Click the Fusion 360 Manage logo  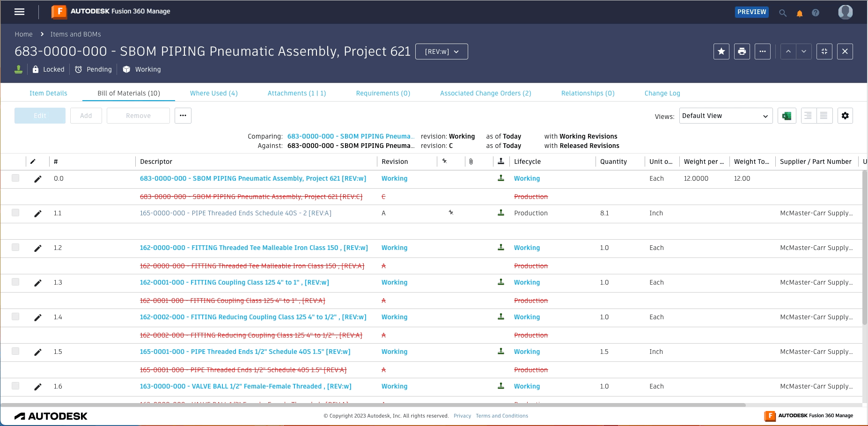click(111, 12)
